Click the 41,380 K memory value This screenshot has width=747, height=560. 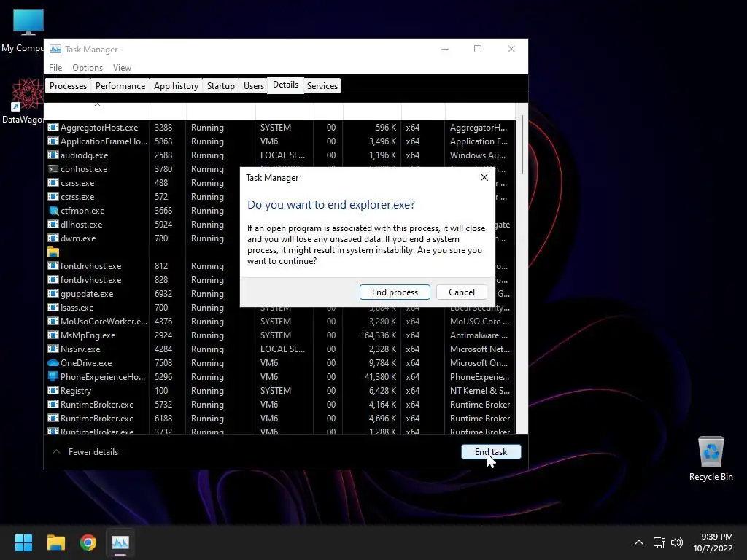[382, 377]
